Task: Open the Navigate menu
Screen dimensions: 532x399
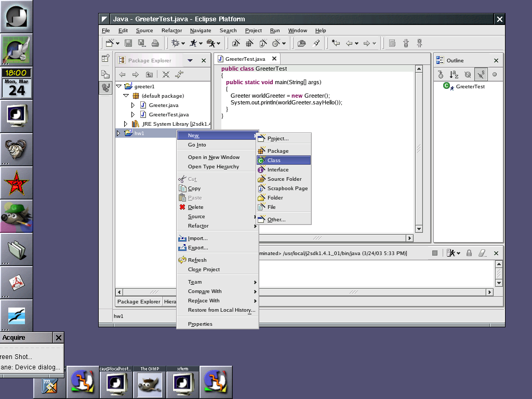Action: (201, 31)
